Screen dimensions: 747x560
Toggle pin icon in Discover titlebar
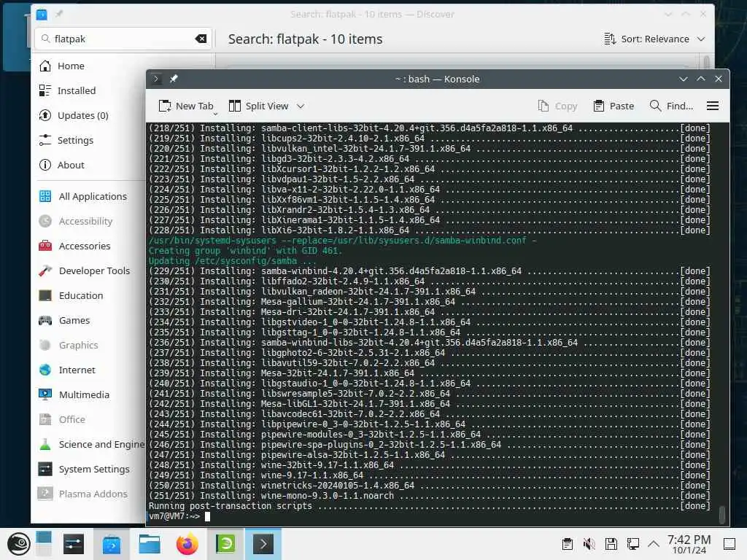(59, 14)
